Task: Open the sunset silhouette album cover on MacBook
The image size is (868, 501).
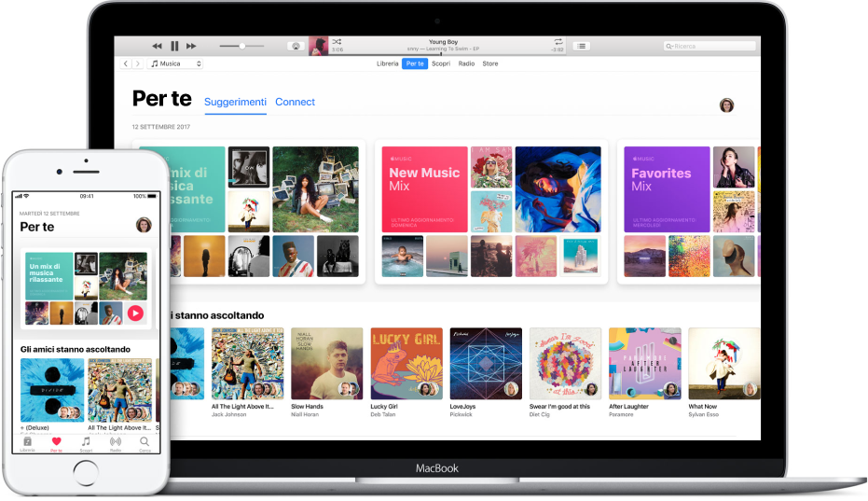Action: [204, 256]
